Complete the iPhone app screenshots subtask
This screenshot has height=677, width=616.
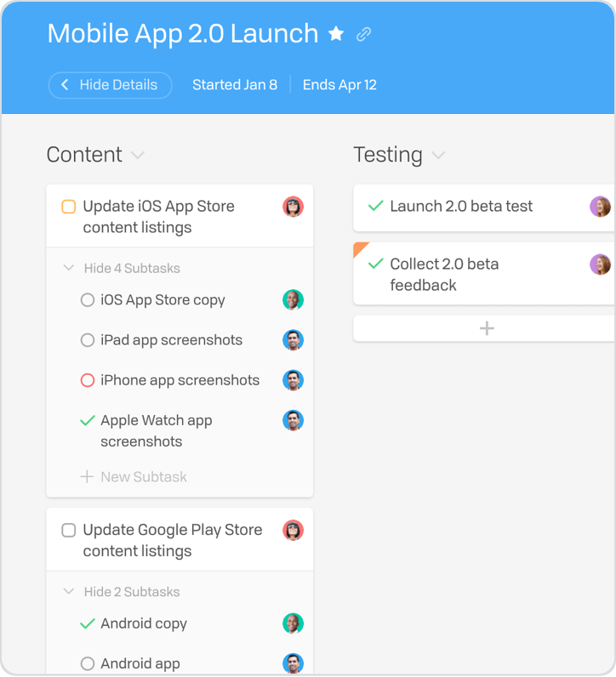(x=88, y=380)
